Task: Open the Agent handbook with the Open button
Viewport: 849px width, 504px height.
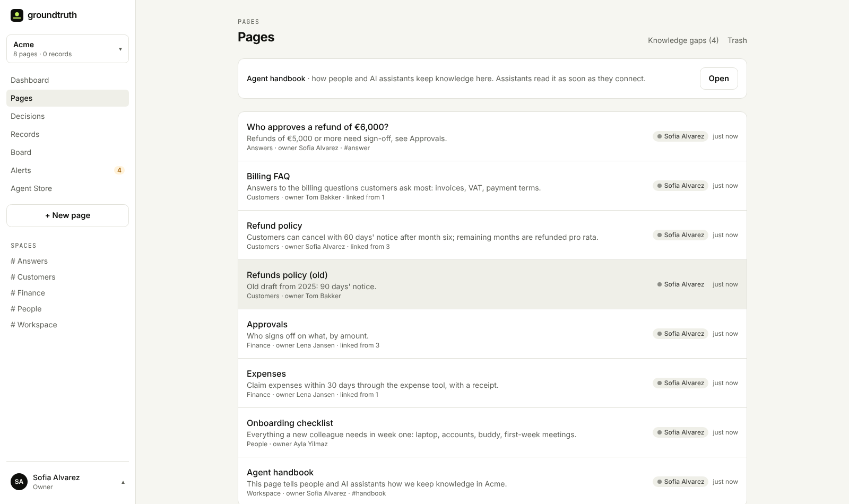Action: (x=718, y=79)
